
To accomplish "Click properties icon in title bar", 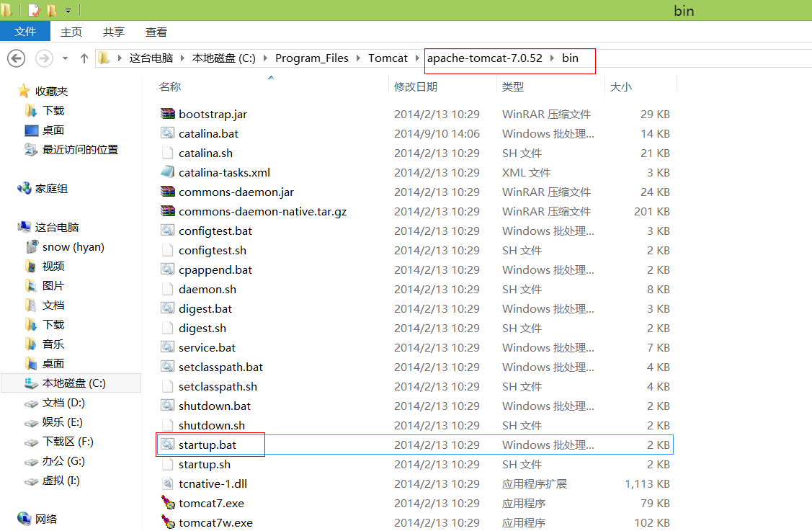I will 34,10.
